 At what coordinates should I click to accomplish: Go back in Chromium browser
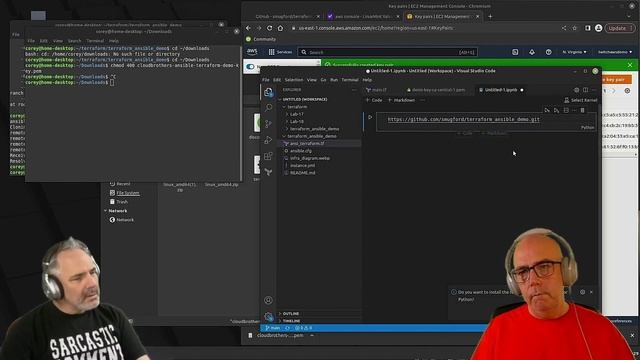click(248, 28)
